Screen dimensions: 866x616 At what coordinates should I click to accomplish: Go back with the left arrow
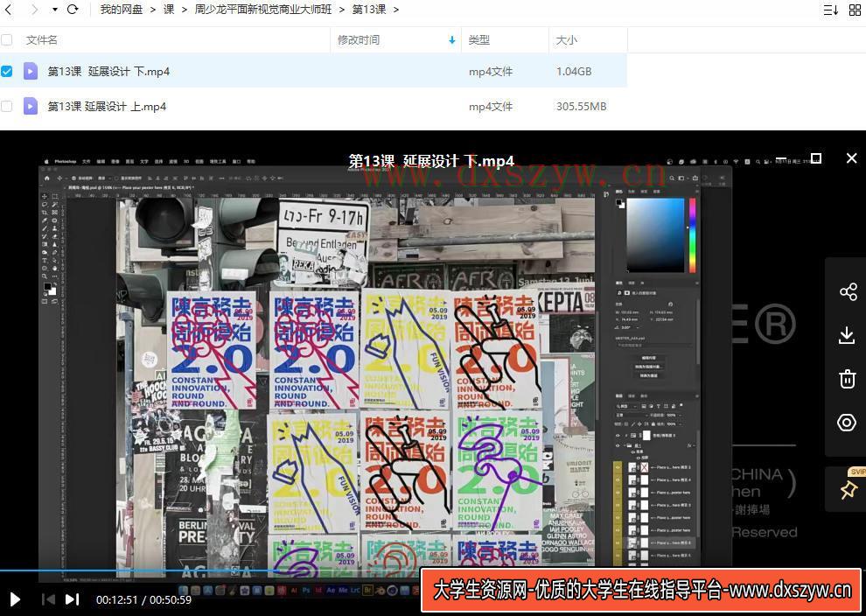click(8, 10)
